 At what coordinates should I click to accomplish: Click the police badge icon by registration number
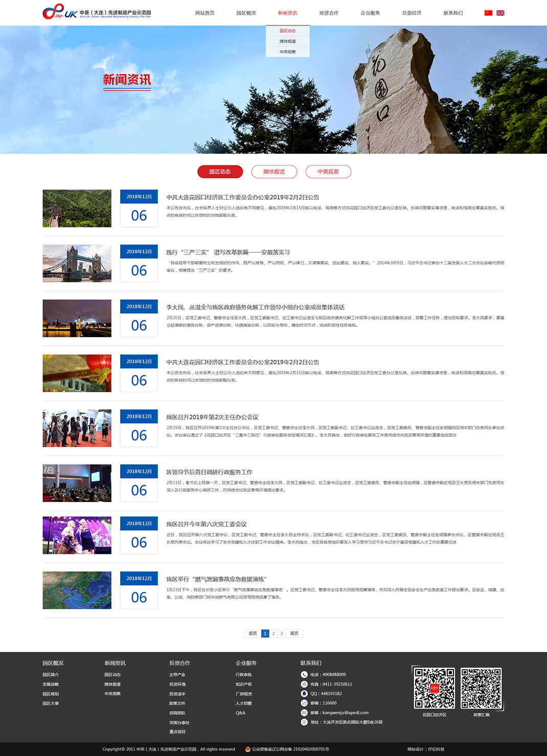248,749
